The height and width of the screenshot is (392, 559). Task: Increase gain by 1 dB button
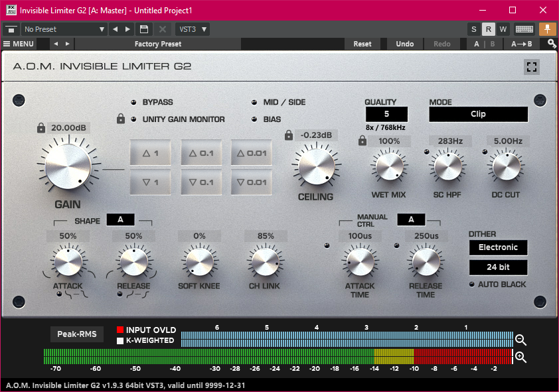151,153
